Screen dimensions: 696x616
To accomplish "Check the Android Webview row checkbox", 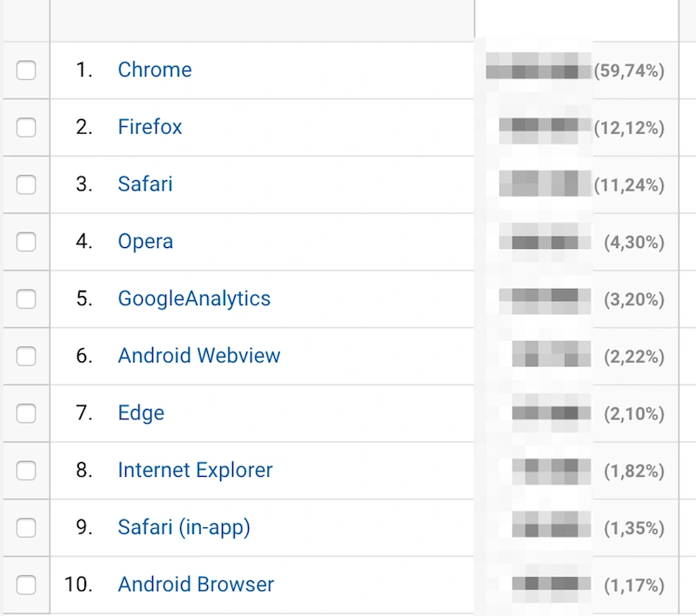I will (x=26, y=357).
